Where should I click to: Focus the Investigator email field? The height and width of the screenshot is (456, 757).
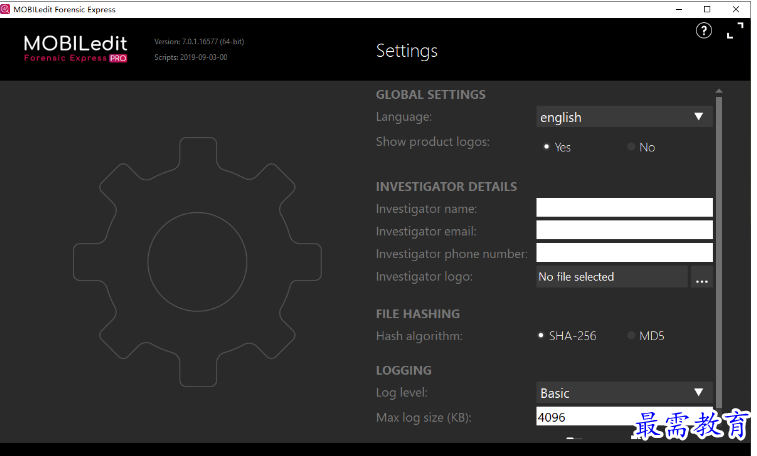click(x=624, y=230)
